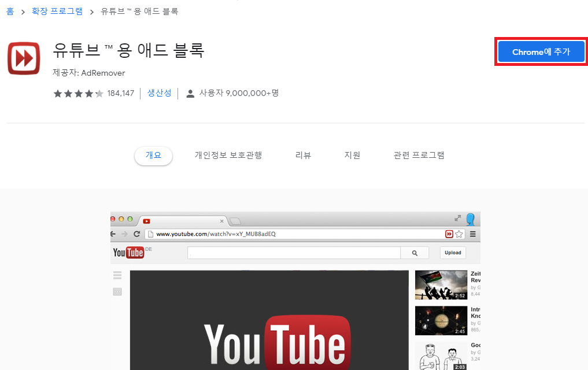Click the video thumbnail with 2:52 duration

[x=441, y=285]
